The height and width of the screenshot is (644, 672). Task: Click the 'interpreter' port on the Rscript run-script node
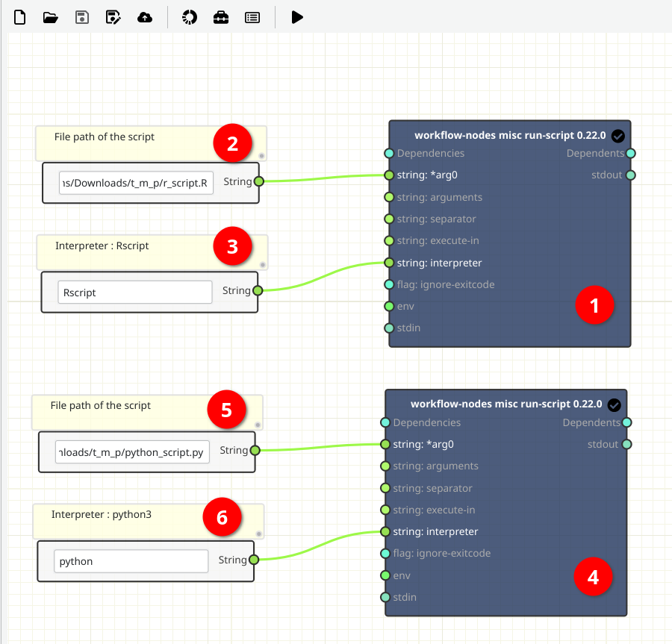pyautogui.click(x=389, y=263)
